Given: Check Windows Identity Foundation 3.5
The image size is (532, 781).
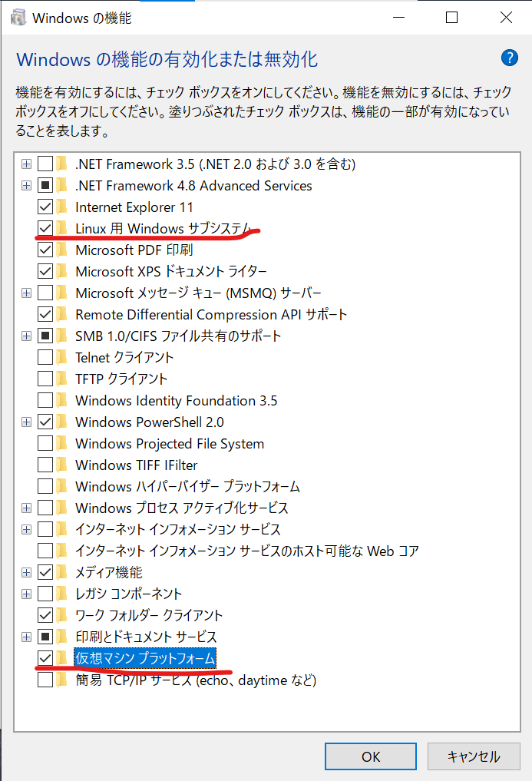Looking at the screenshot, I should [x=45, y=400].
